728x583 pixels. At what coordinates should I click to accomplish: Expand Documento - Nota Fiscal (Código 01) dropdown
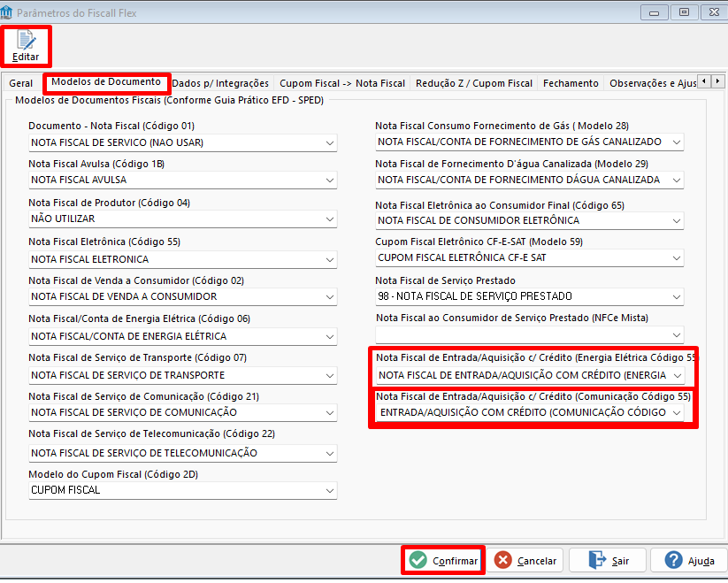click(330, 143)
